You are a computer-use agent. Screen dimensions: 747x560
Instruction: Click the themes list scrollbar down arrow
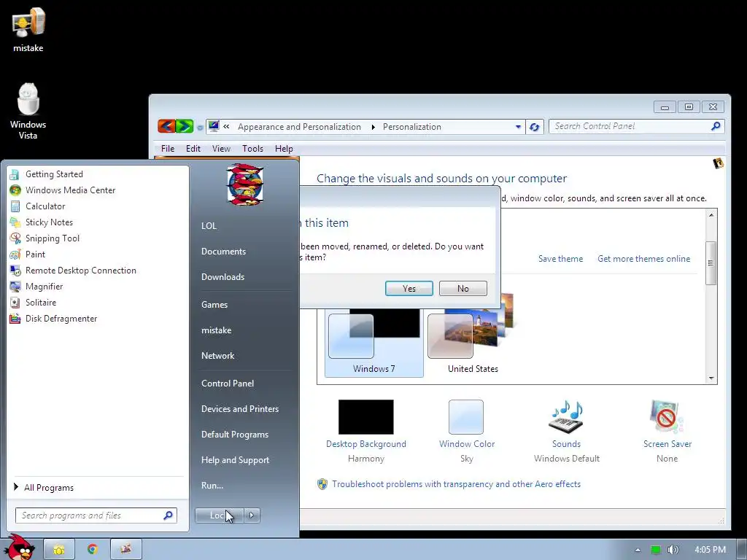click(711, 378)
